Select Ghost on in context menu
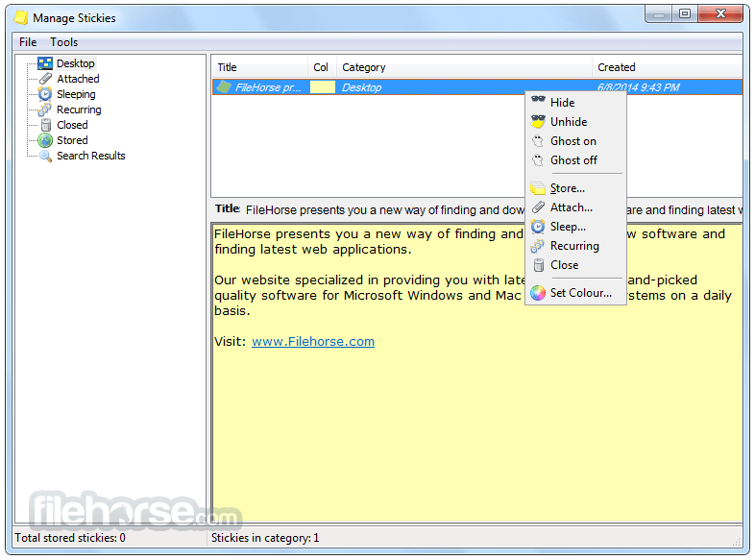The image size is (755, 560). point(573,141)
